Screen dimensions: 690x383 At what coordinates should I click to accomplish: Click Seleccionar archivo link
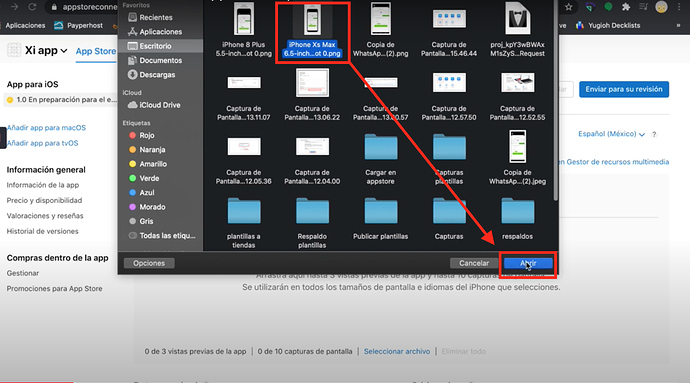click(396, 351)
